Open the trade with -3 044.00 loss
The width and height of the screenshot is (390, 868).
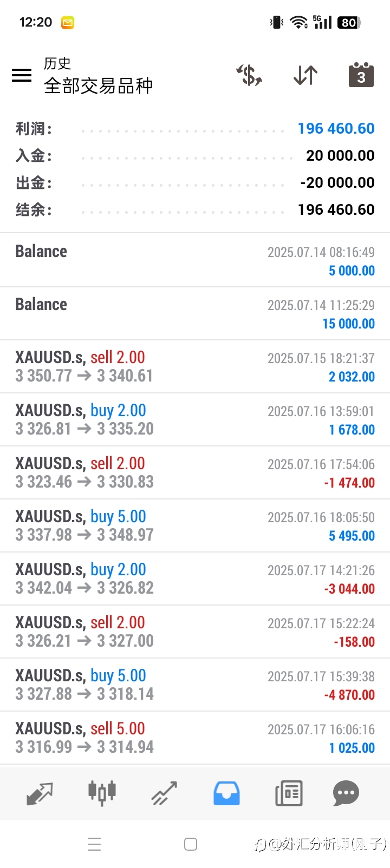[195, 578]
